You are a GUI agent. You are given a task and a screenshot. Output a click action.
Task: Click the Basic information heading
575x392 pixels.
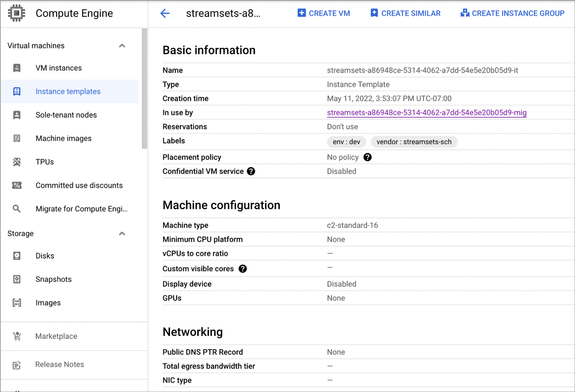pyautogui.click(x=209, y=50)
